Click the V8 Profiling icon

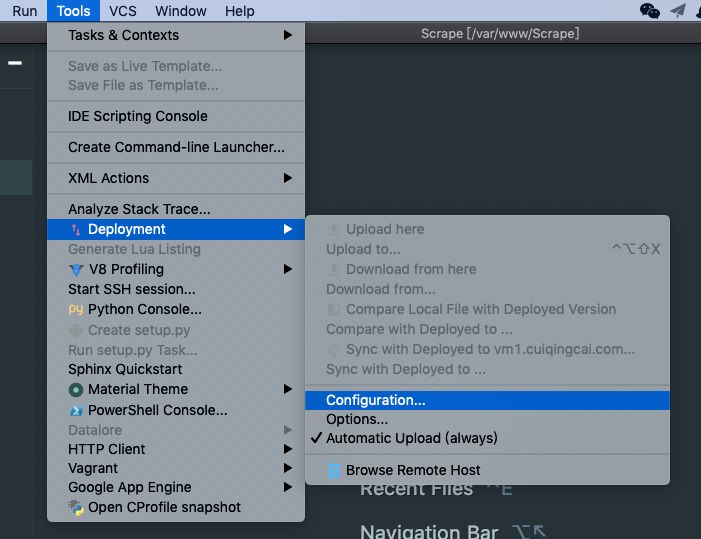coord(76,270)
